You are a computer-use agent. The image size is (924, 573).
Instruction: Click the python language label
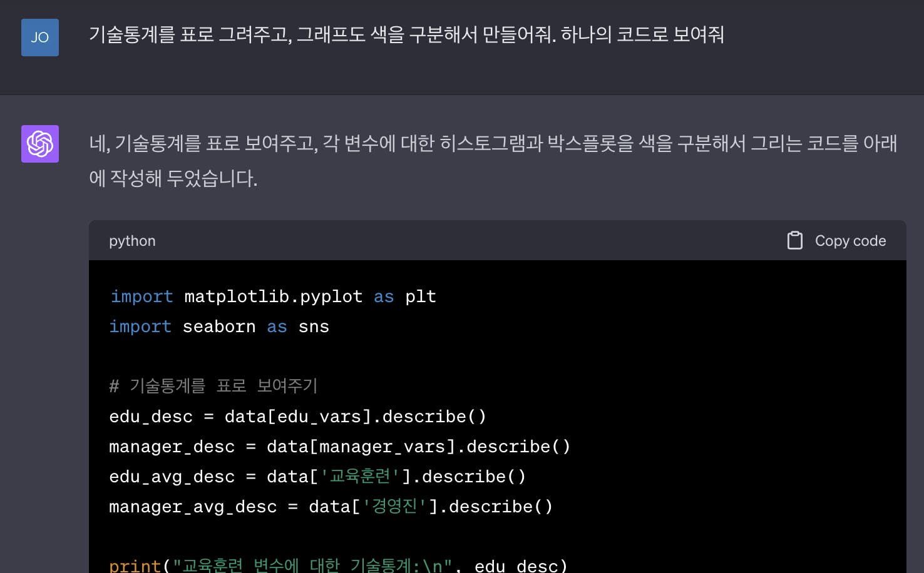(132, 241)
